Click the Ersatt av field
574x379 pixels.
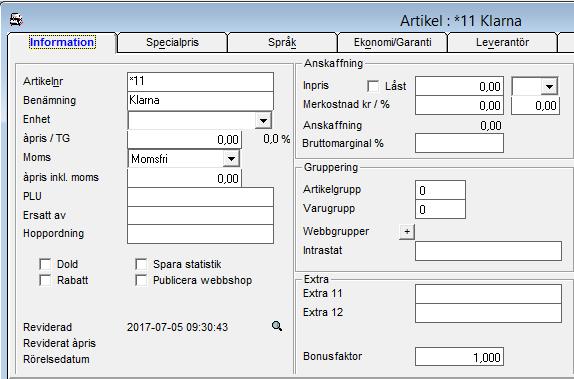[200, 215]
